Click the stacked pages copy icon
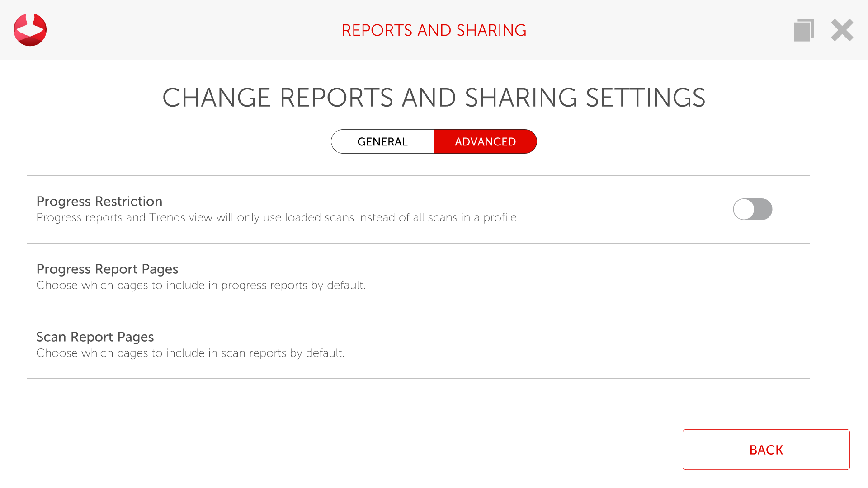Viewport: 868px width, 488px height. [803, 30]
